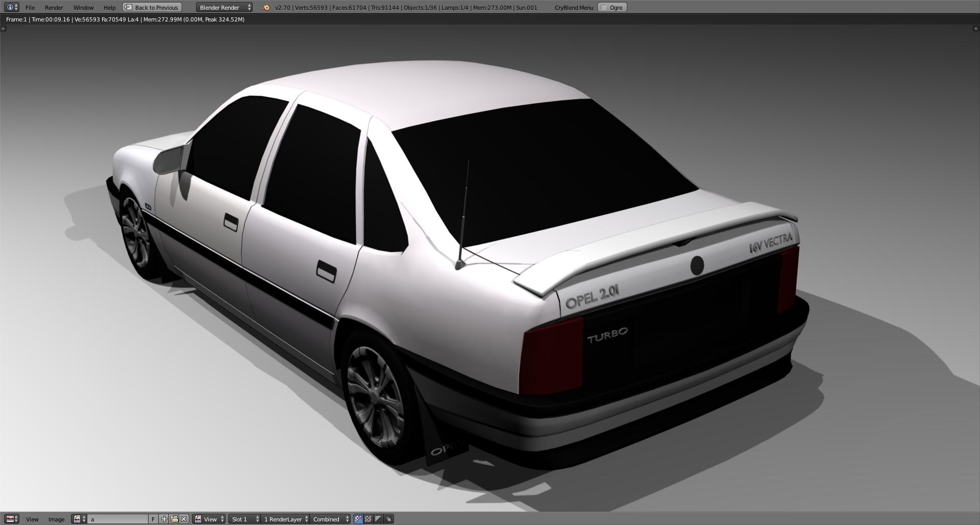Toggle the Ogre checkbox
The image size is (980, 525).
pyautogui.click(x=612, y=7)
